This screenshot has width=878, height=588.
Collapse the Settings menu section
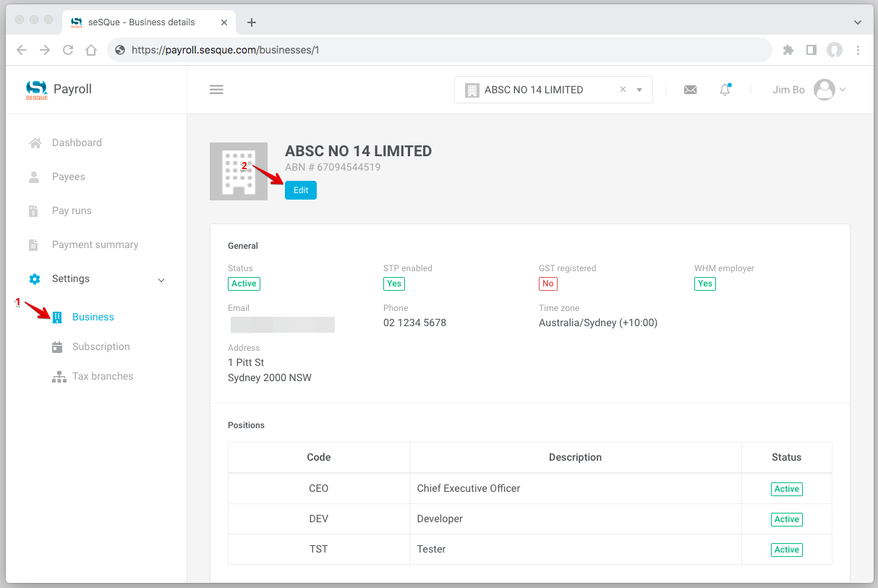(161, 279)
